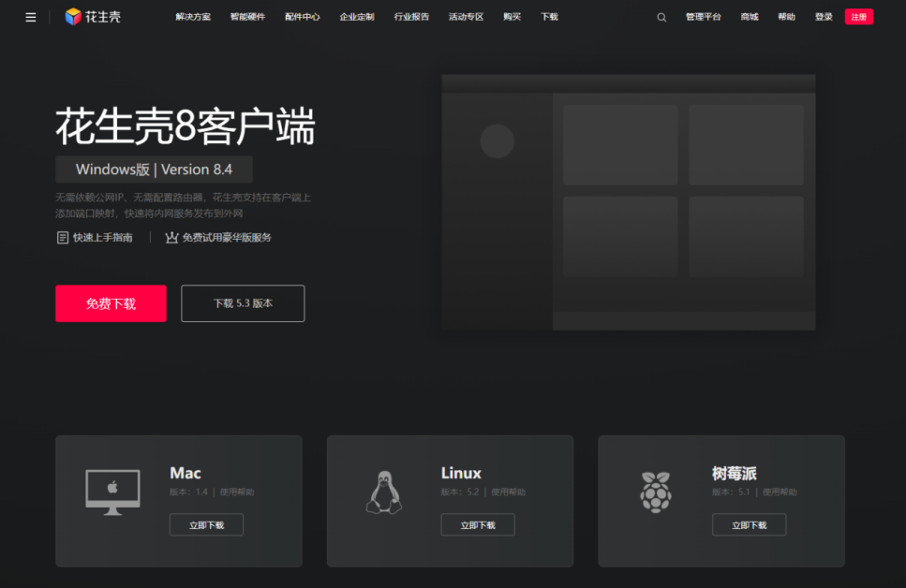Open the 解决方案 menu
Screen dimensions: 906x588
(x=193, y=17)
